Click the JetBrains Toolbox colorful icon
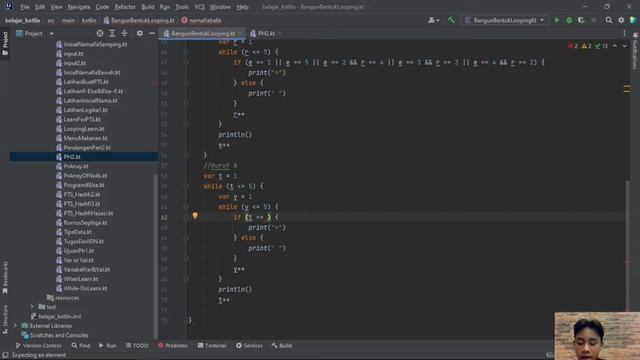 click(633, 20)
